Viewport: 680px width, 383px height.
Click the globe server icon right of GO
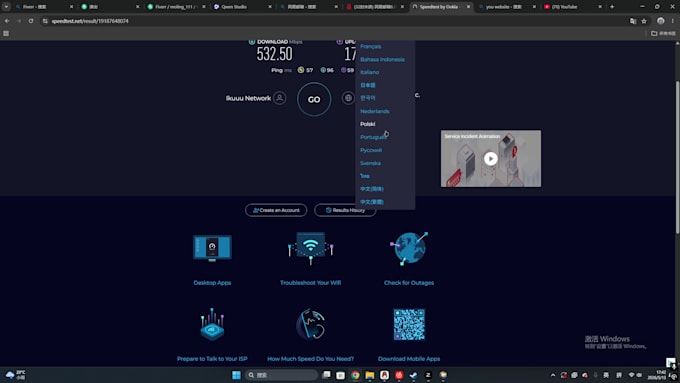[x=348, y=98]
